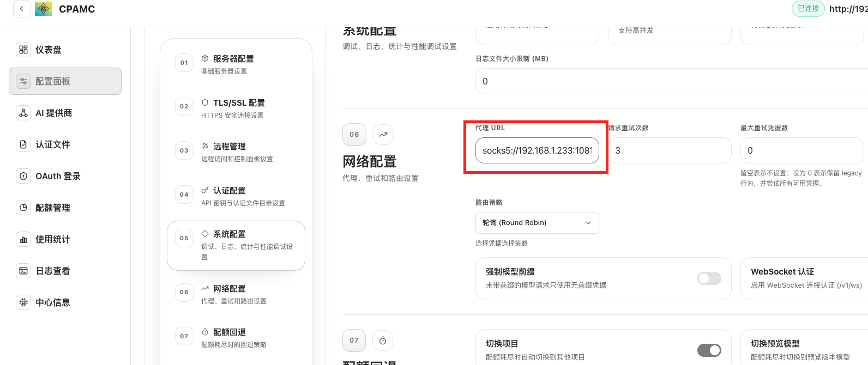
Task: Turn off the 切换项目 switch
Action: click(x=709, y=350)
